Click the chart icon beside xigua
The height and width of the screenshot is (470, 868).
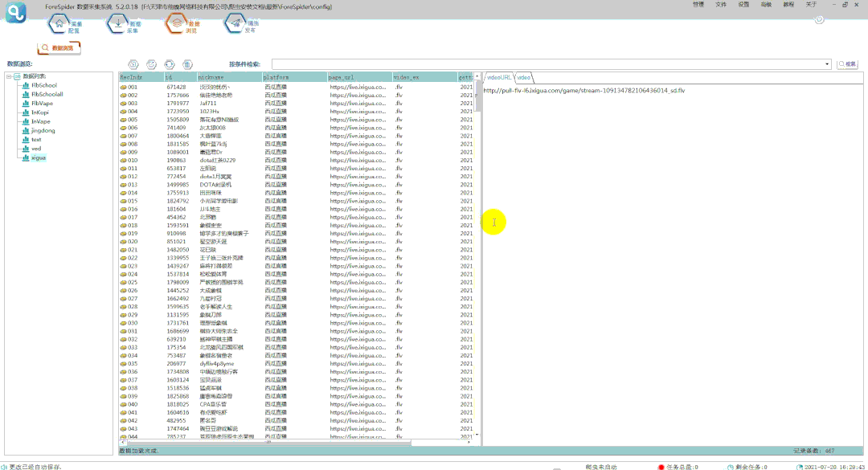point(26,157)
